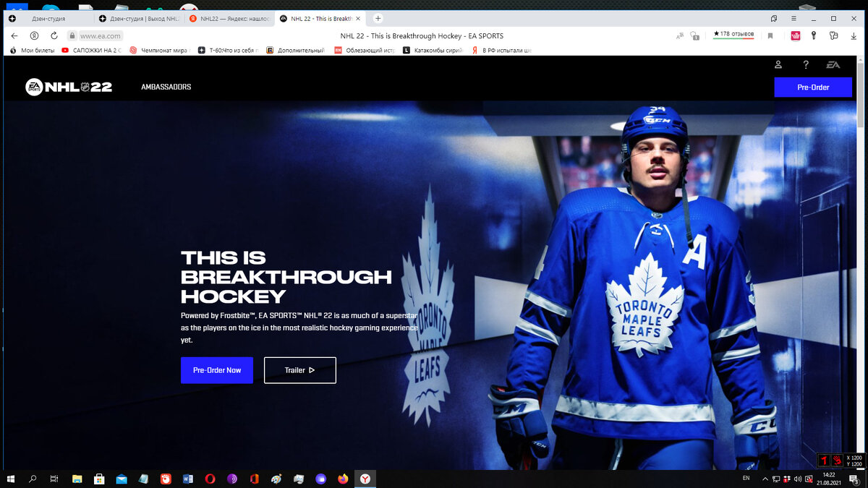Open Microsoft Office from the taskbar
This screenshot has height=488, width=868.
(x=254, y=479)
